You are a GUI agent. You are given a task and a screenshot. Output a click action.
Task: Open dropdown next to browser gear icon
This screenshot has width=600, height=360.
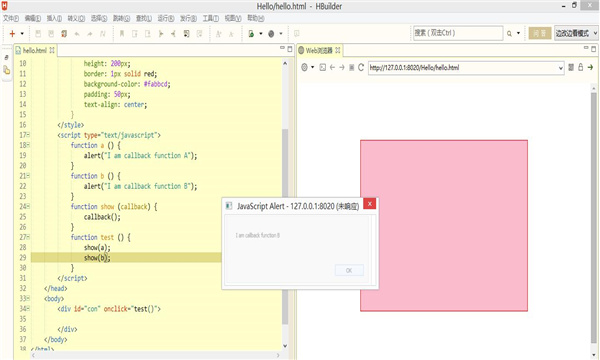coord(313,67)
